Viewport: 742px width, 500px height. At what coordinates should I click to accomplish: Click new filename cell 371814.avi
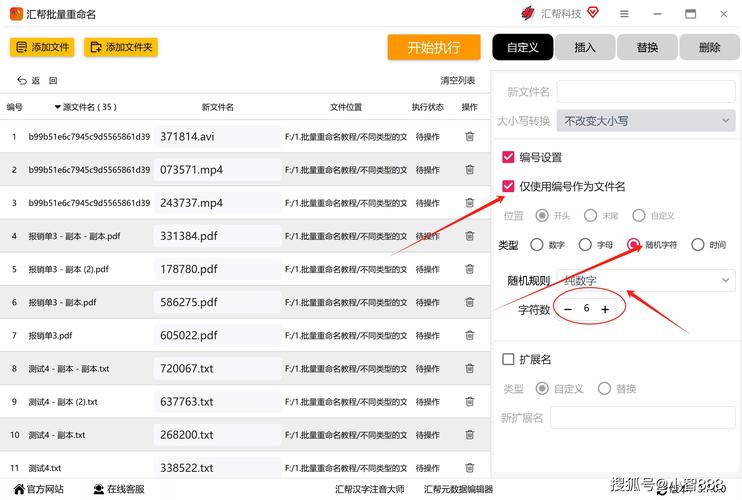[217, 137]
